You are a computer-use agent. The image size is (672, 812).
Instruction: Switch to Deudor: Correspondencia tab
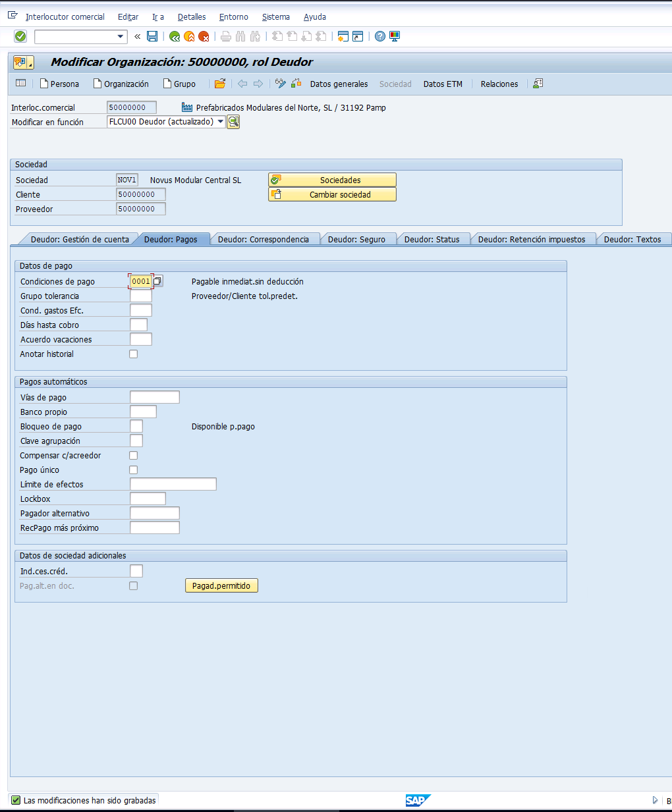click(x=264, y=240)
